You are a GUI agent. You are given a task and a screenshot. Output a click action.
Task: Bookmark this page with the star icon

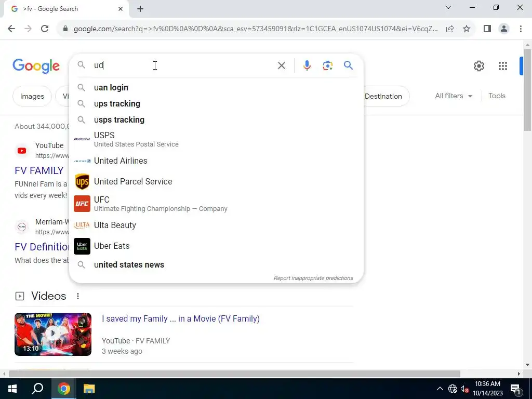(467, 29)
